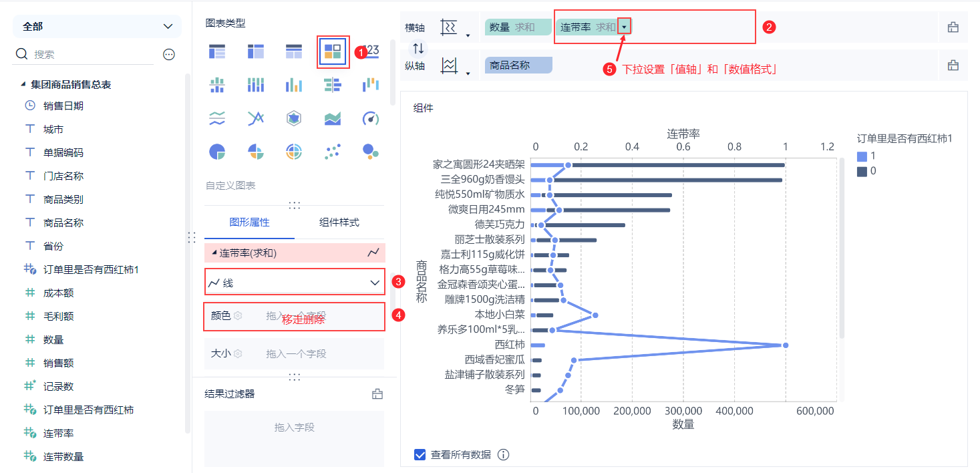Click the 商品名称 field pill in 纵轴
The height and width of the screenshot is (473, 980).
(x=518, y=65)
